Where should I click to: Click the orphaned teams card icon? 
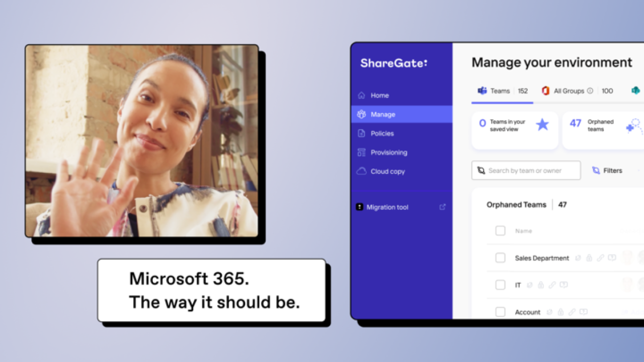[634, 126]
